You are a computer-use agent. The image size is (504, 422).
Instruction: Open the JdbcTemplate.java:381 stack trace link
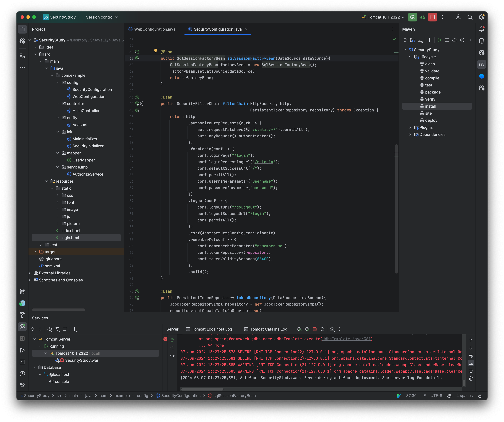[346, 339]
